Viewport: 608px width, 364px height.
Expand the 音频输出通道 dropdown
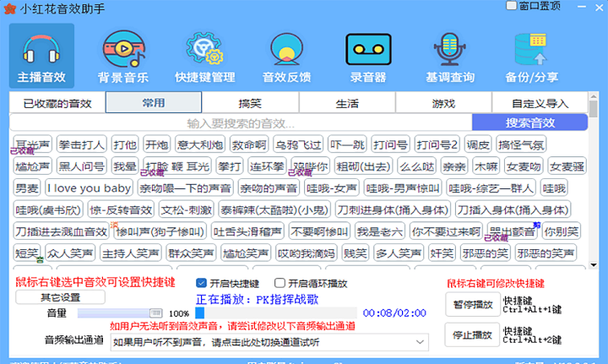pos(420,341)
